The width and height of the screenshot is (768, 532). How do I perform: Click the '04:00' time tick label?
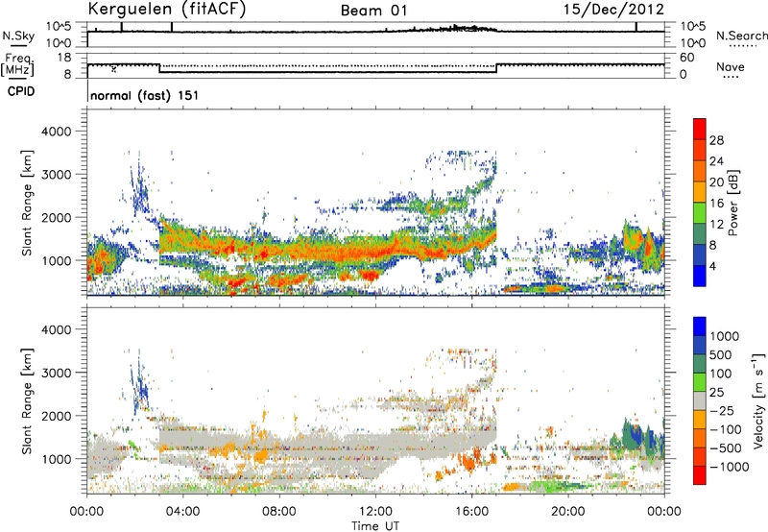182,512
